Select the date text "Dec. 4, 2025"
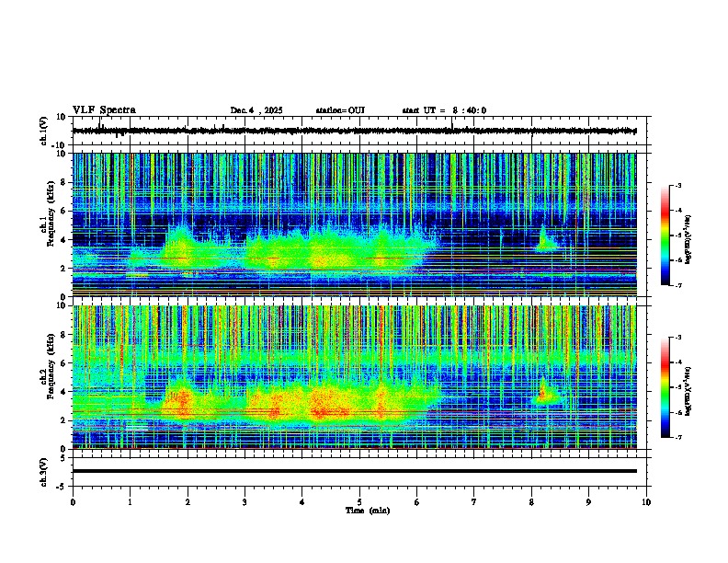The width and height of the screenshot is (728, 563). click(256, 110)
